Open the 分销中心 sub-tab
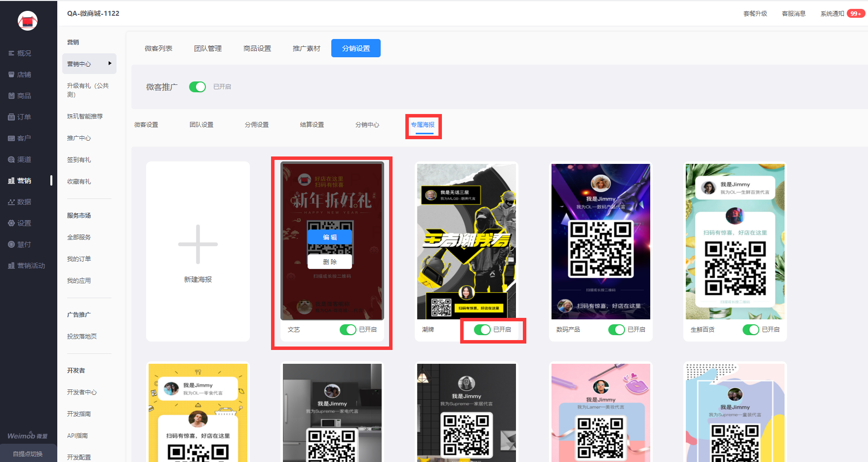Image resolution: width=868 pixels, height=462 pixels. click(x=367, y=125)
